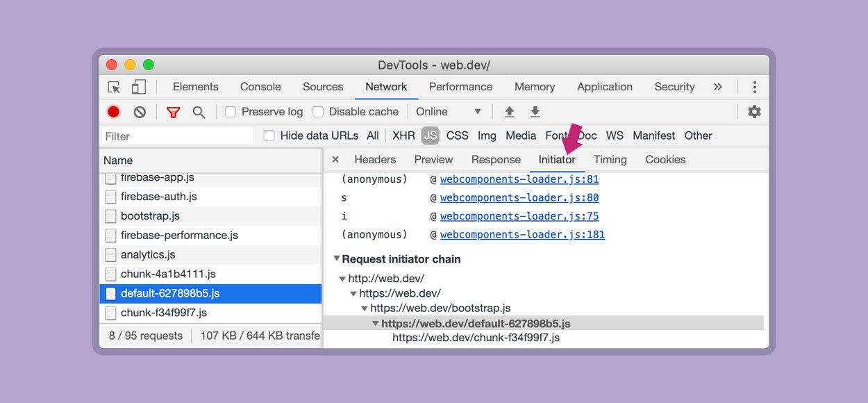Select the XHR filter type
This screenshot has width=868, height=403.
(x=403, y=136)
